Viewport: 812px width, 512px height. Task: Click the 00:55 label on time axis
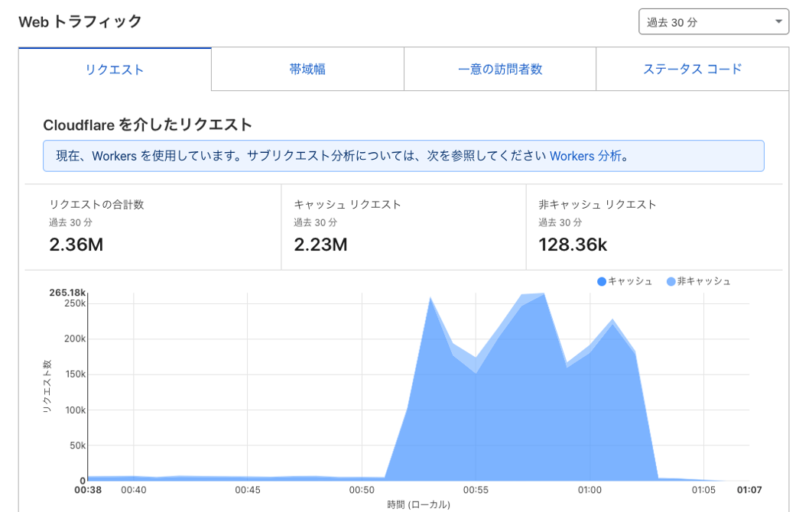476,490
